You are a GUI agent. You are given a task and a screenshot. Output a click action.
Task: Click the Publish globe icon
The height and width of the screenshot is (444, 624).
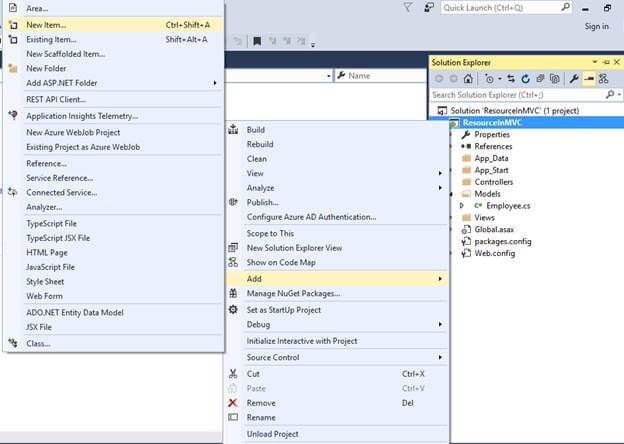[x=233, y=202]
